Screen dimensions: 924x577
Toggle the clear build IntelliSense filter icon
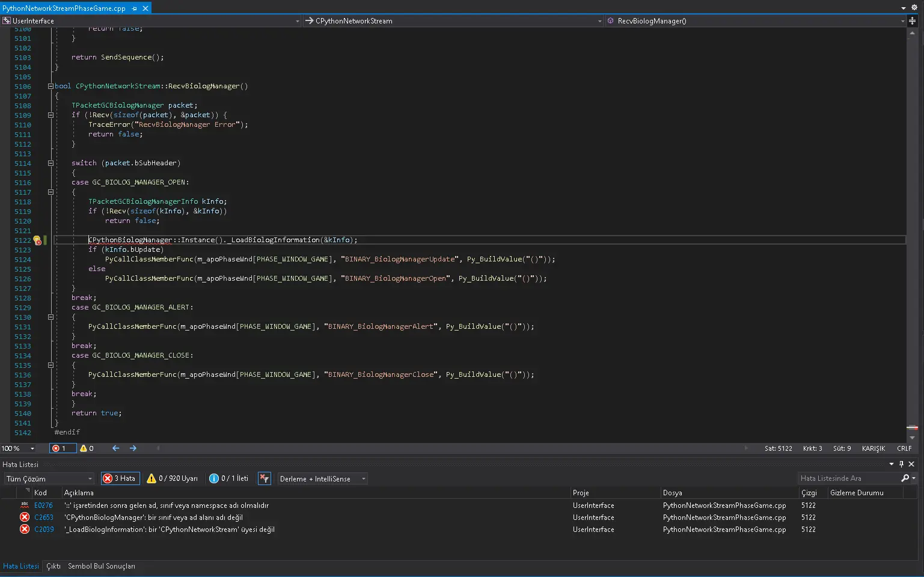click(264, 478)
